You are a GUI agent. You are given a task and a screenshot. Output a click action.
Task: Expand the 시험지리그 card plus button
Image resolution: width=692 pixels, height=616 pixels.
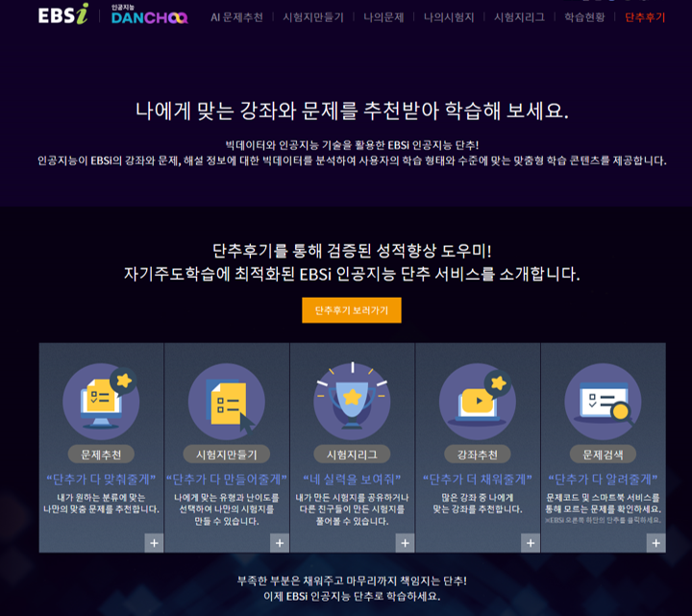coord(406,543)
